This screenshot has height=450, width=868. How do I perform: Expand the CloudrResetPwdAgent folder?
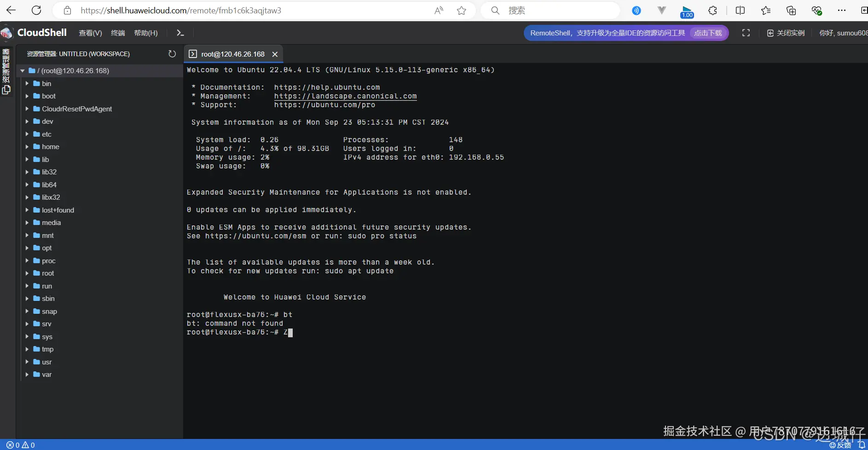coord(27,109)
